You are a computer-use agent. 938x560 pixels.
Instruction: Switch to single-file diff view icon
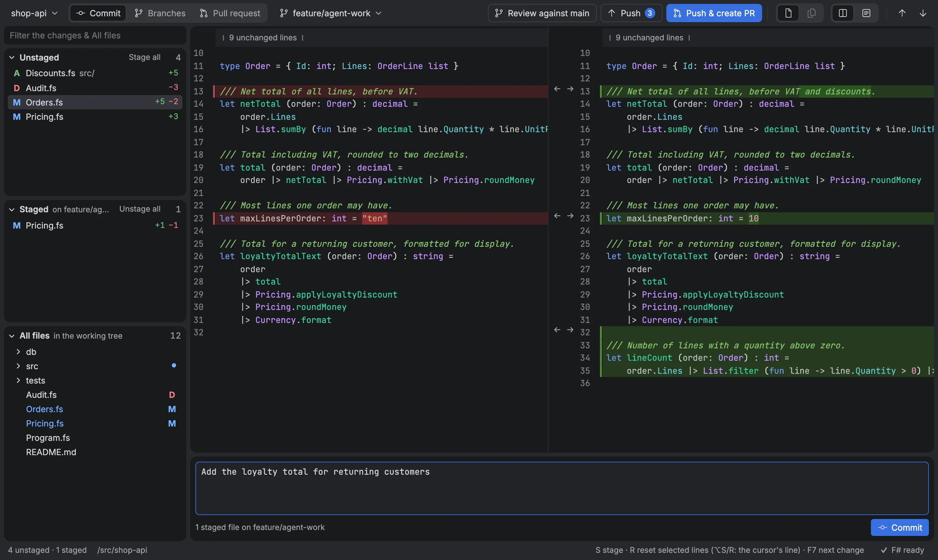tap(788, 13)
